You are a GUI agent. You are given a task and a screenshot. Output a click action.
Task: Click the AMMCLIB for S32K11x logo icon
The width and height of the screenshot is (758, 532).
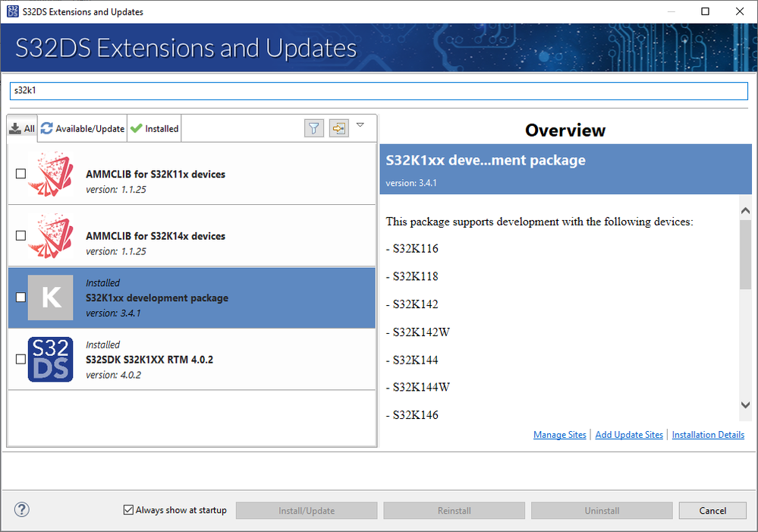click(x=51, y=174)
